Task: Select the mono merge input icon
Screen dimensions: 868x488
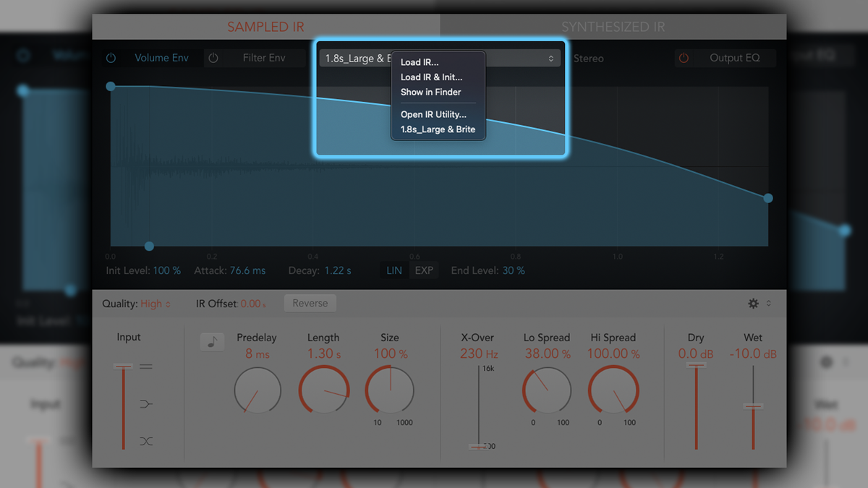Action: pos(146,403)
